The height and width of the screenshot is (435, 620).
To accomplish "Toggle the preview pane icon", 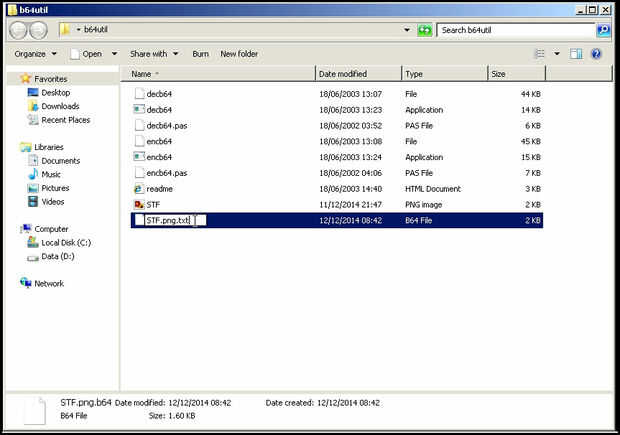I will 576,54.
